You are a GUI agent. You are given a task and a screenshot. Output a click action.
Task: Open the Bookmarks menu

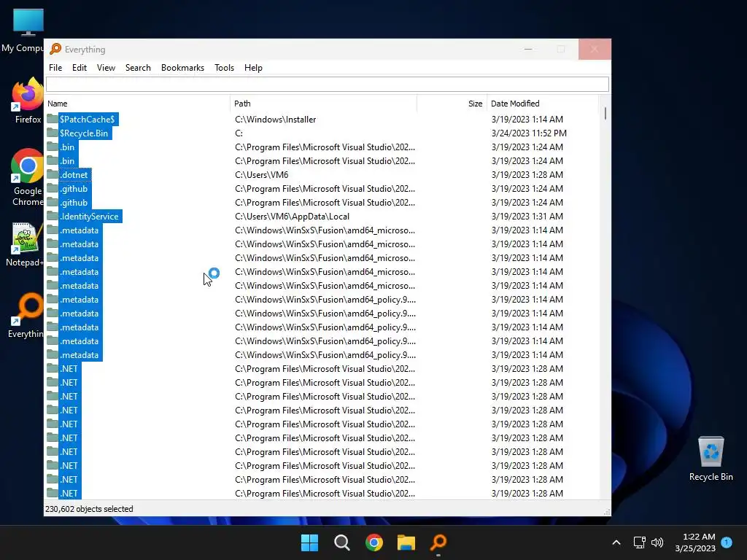(182, 68)
